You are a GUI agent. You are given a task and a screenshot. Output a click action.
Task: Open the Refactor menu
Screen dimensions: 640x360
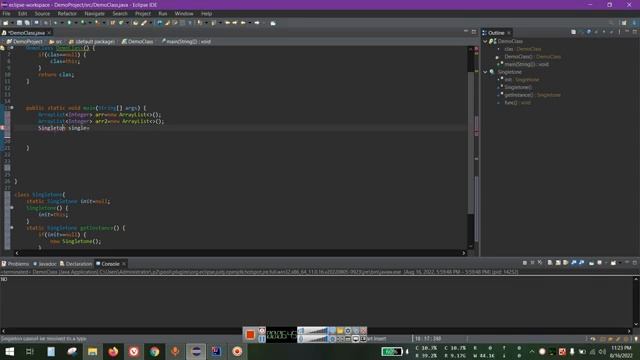(x=67, y=13)
